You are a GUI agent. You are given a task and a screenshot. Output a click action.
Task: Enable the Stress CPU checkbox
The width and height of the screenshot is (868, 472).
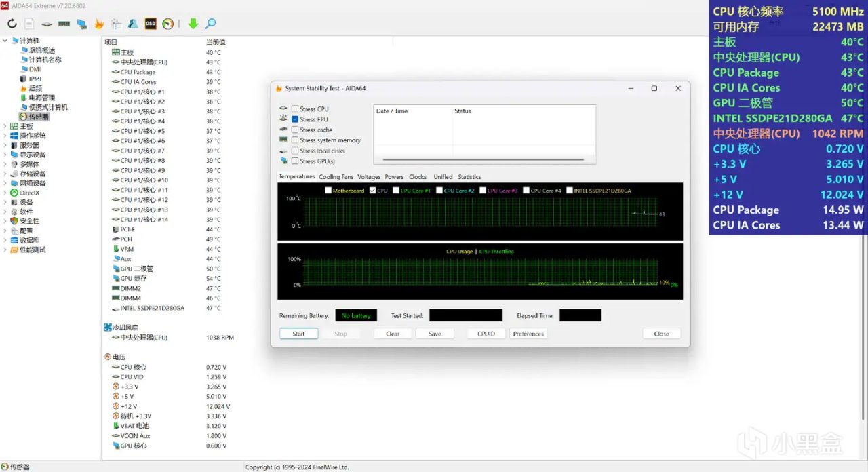point(295,109)
